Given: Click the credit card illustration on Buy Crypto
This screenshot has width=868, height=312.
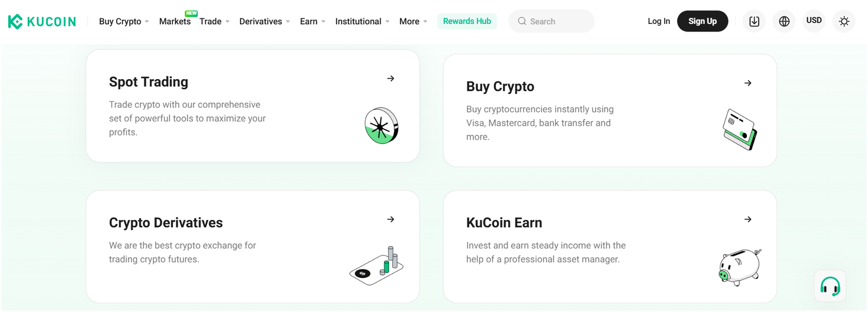Looking at the screenshot, I should (739, 129).
